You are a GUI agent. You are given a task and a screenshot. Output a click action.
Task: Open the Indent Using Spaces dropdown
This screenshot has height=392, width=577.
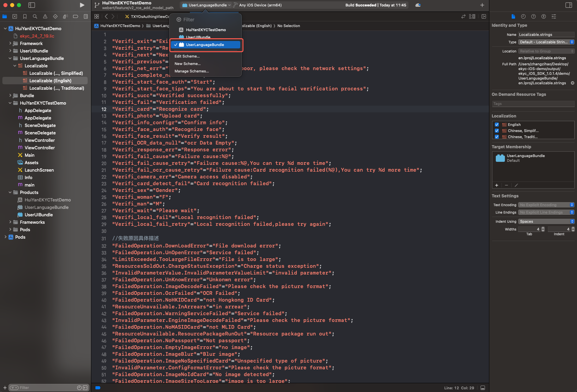[546, 221]
